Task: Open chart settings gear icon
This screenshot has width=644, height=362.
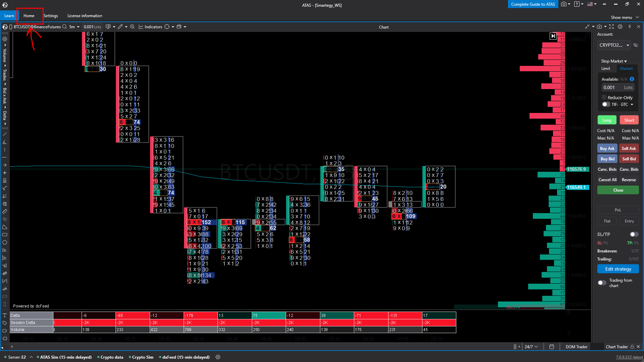Action: click(x=620, y=27)
